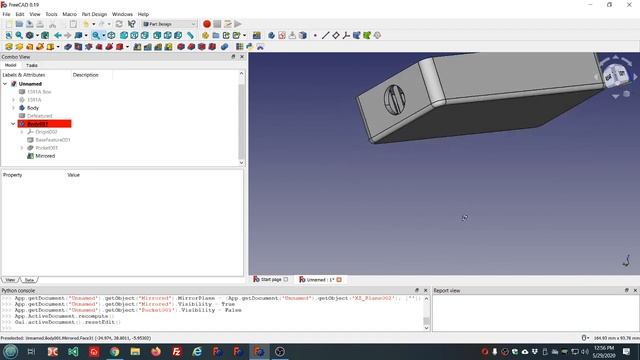Open the Part Design menu

click(x=94, y=14)
